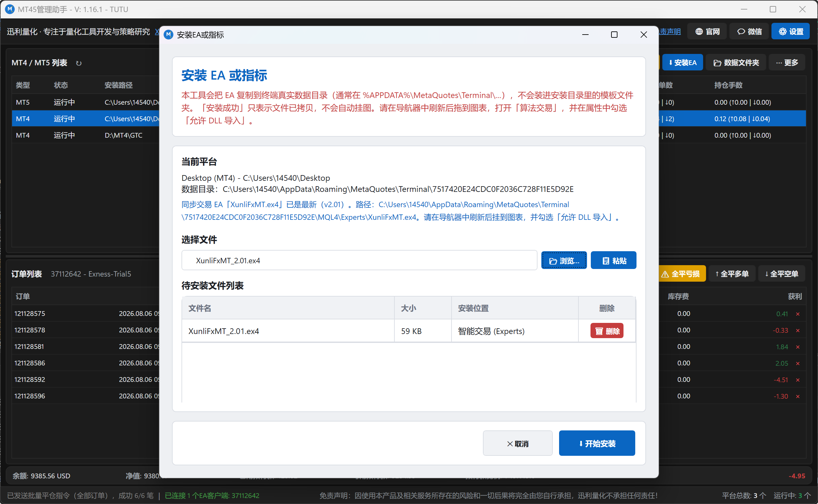
Task: Close order with profit -0.33 using its red x
Action: 798,331
